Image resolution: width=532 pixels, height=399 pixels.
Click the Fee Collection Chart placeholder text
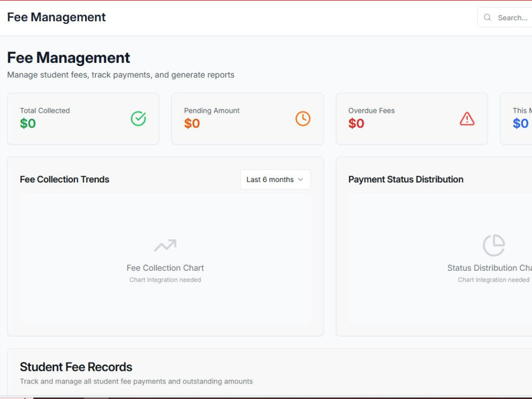(165, 268)
